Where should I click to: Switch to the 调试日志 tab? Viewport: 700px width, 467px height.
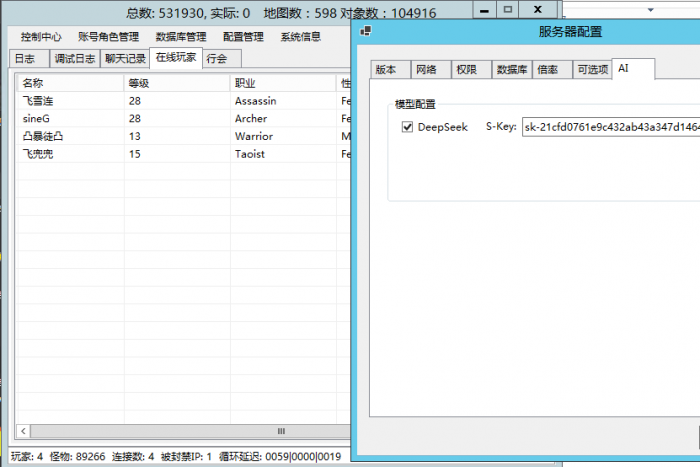click(x=75, y=58)
